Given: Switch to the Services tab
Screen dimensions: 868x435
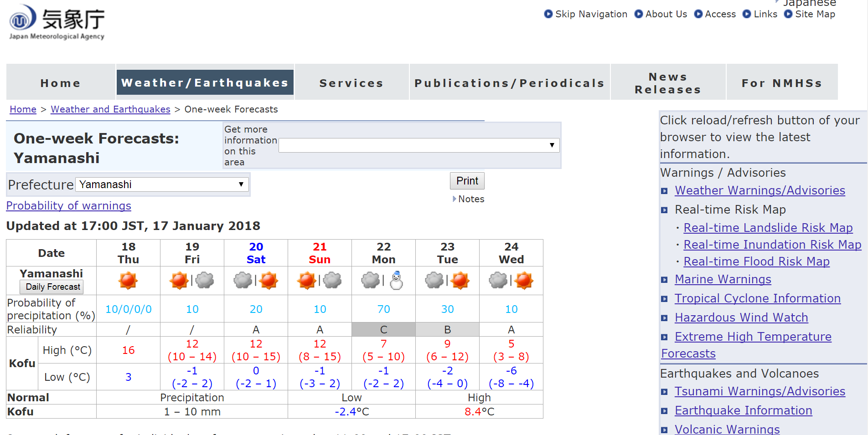Looking at the screenshot, I should point(351,83).
